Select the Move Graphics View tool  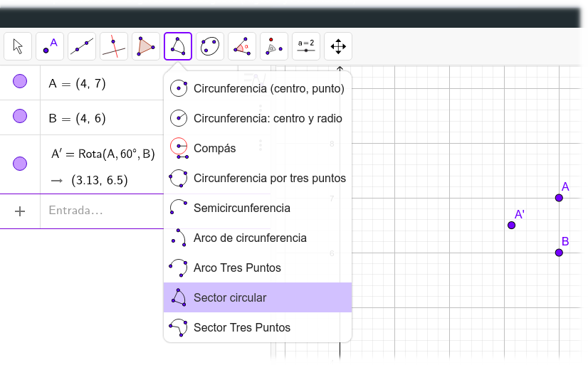[x=338, y=46]
